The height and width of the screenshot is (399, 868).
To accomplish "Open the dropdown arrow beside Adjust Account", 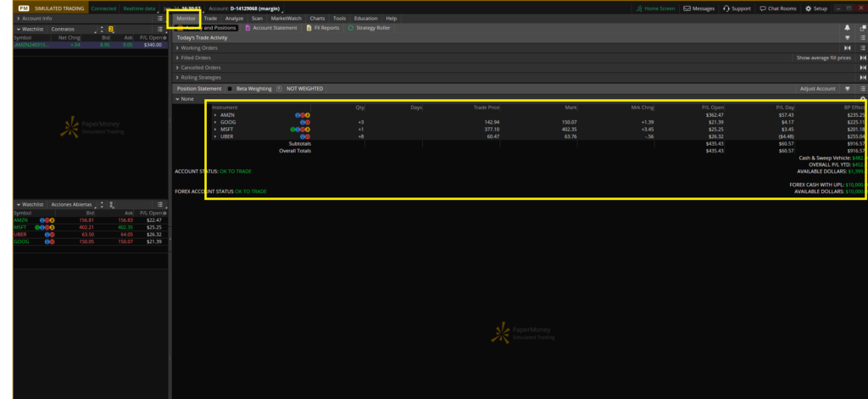I will tap(847, 89).
